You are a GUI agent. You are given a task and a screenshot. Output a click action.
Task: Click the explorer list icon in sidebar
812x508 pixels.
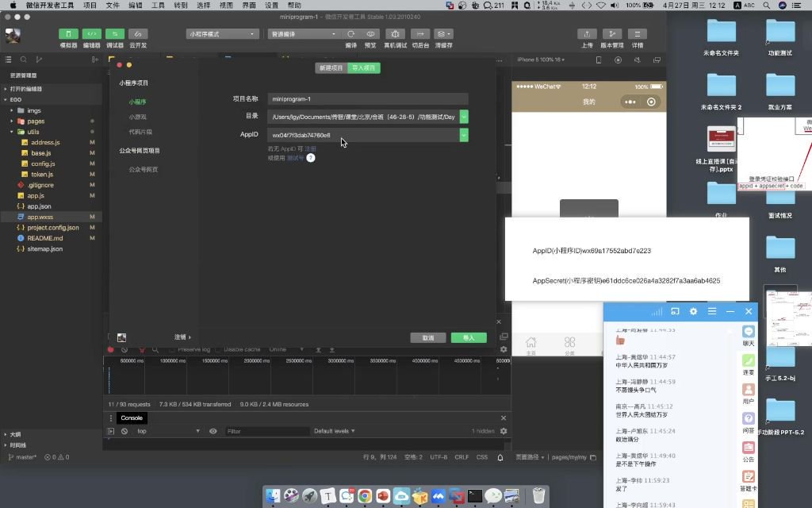tap(8, 60)
